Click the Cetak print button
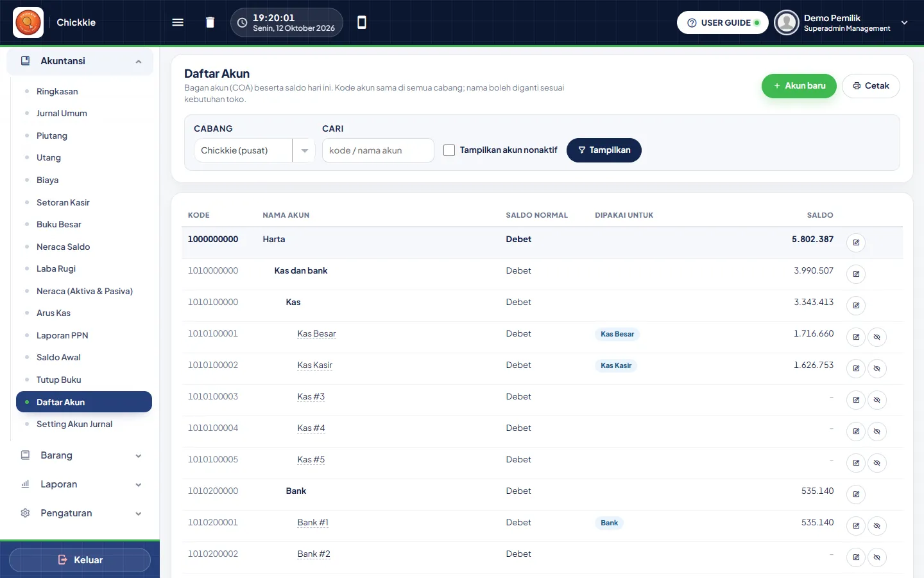The height and width of the screenshot is (578, 924). click(871, 86)
